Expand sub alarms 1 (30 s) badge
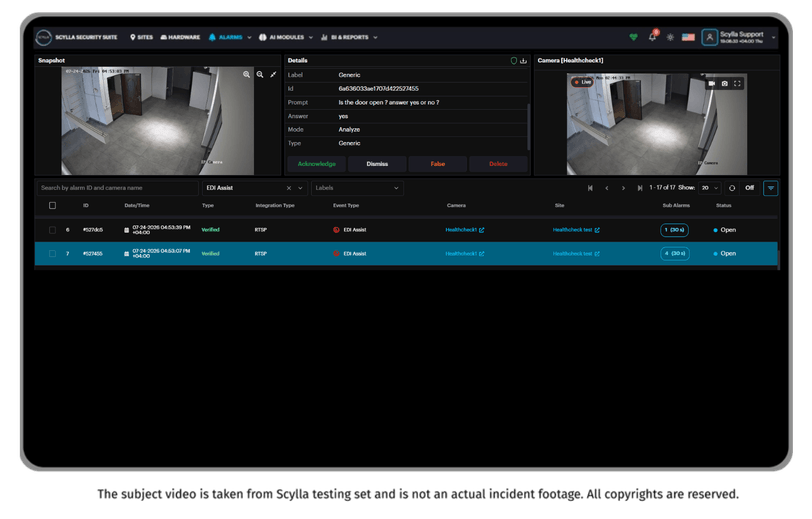The width and height of the screenshot is (812, 519). pos(674,230)
